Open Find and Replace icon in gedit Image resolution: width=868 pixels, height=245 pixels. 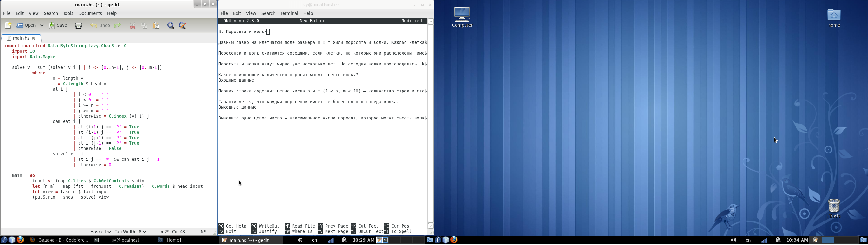(x=183, y=25)
